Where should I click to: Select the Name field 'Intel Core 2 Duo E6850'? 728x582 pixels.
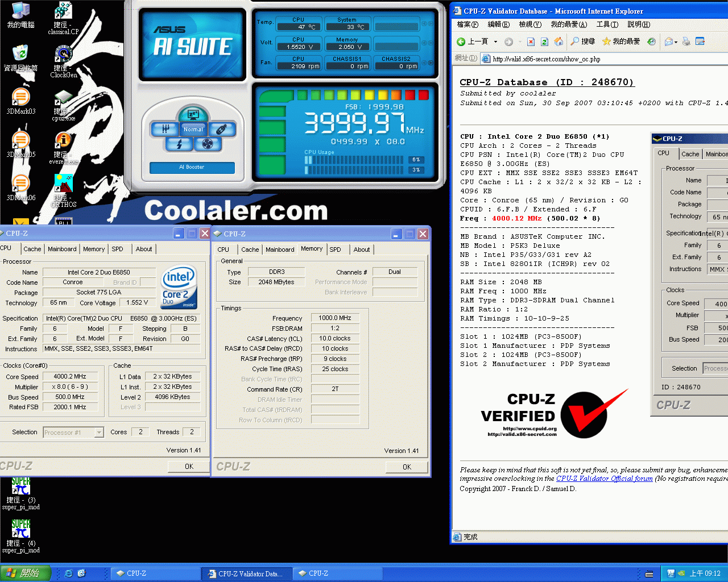(99, 272)
